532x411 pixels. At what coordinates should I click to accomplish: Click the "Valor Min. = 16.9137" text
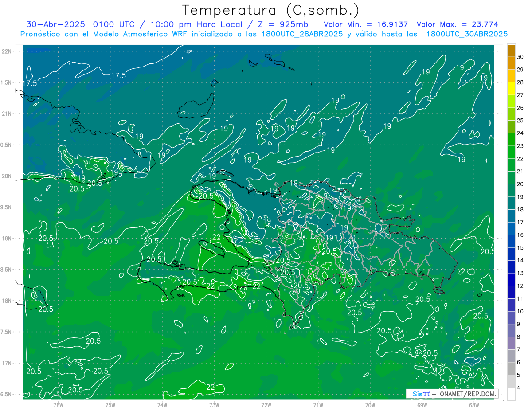[366, 24]
